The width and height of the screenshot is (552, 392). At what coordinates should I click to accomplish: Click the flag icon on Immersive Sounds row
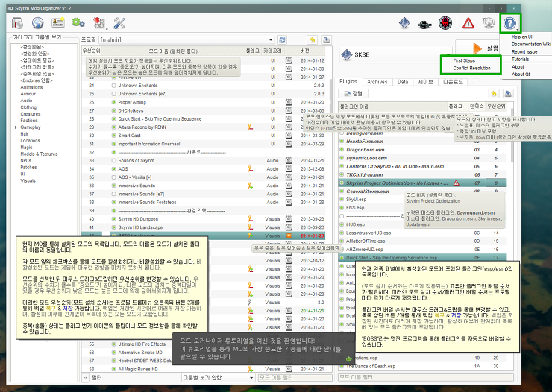pos(250,186)
